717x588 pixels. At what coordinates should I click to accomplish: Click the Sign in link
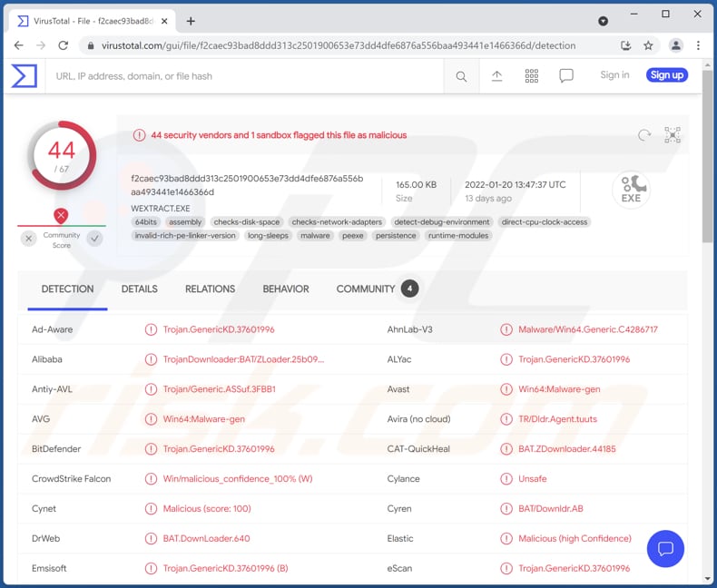[x=614, y=75]
